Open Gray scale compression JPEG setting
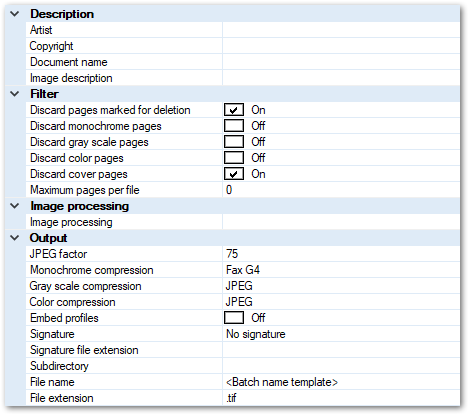Image resolution: width=469 pixels, height=415 pixels. point(341,286)
